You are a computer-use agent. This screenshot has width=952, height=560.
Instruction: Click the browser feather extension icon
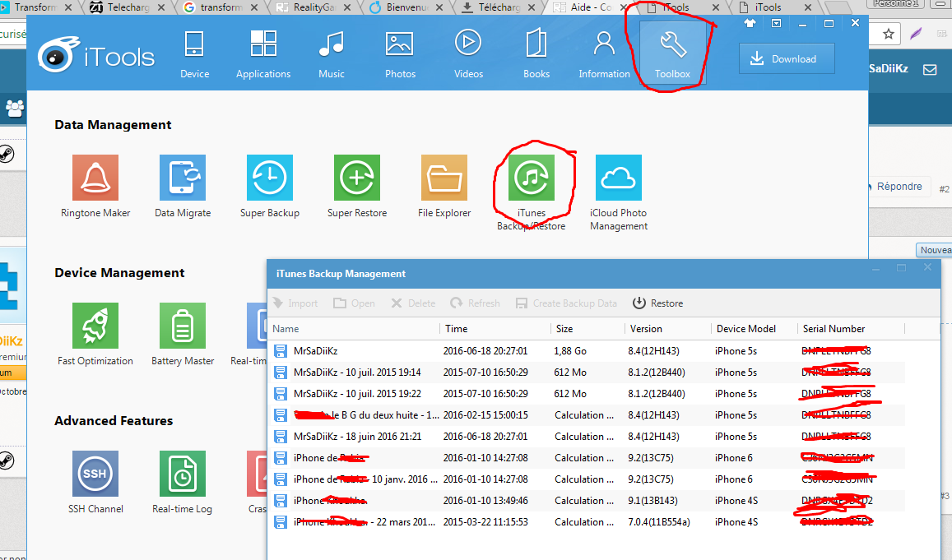click(916, 34)
